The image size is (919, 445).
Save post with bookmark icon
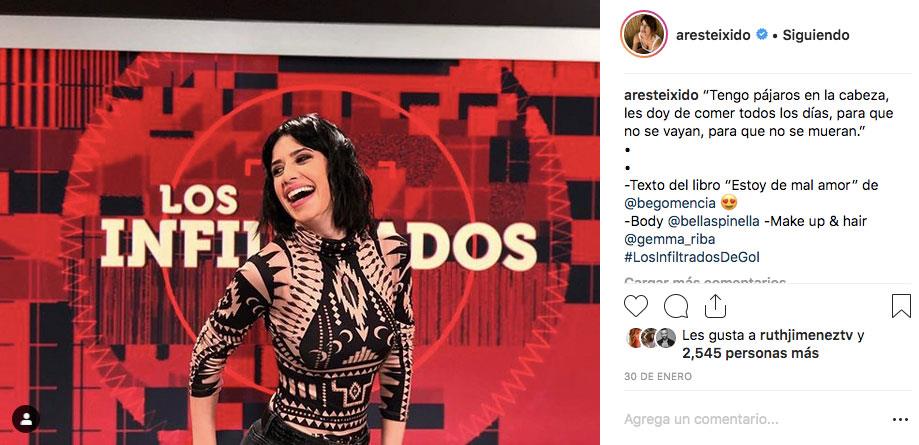coord(901,306)
